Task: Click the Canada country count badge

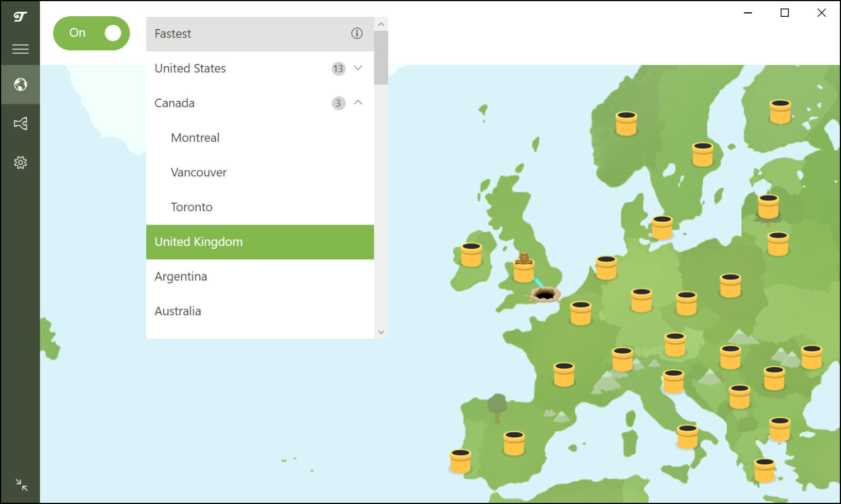Action: [x=338, y=103]
